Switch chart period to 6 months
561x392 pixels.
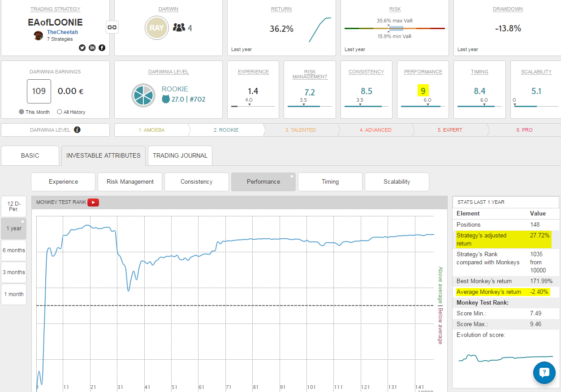point(13,250)
